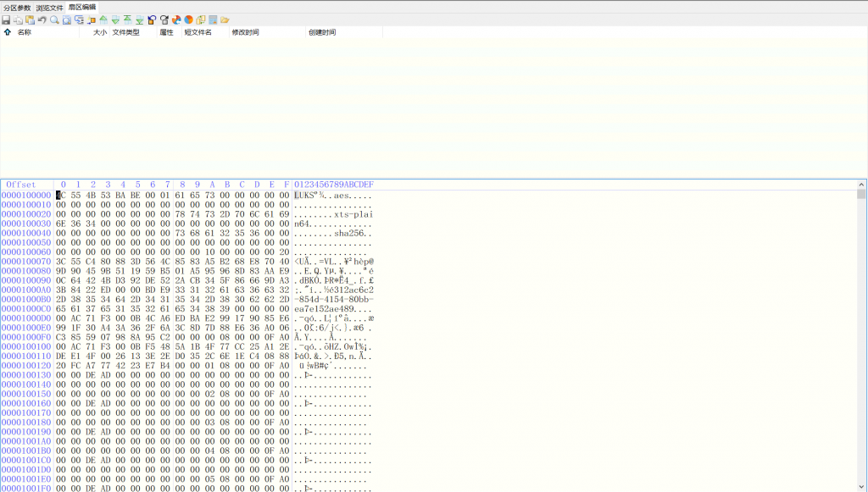Viewport: 868px width, 492px height.
Task: Click the blue curved back arrow icon
Action: [153, 20]
